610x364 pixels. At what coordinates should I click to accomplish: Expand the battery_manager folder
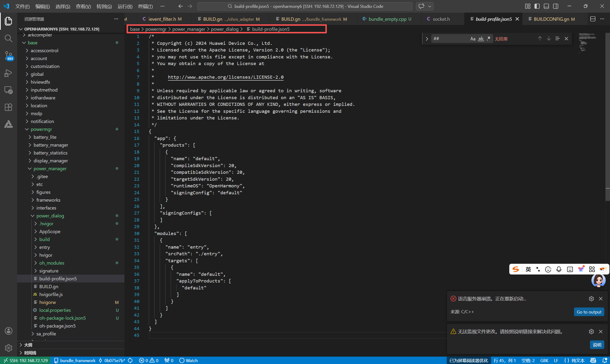coord(51,145)
